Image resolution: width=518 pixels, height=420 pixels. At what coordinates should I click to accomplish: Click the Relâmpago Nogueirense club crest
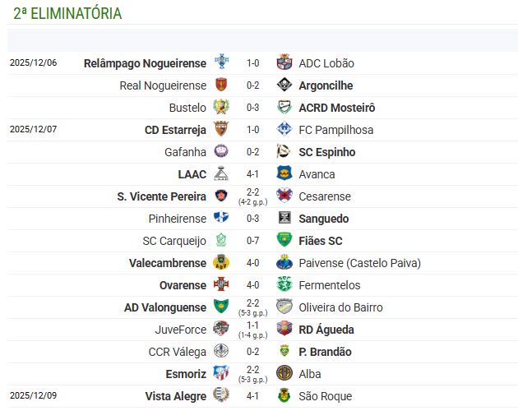click(221, 63)
